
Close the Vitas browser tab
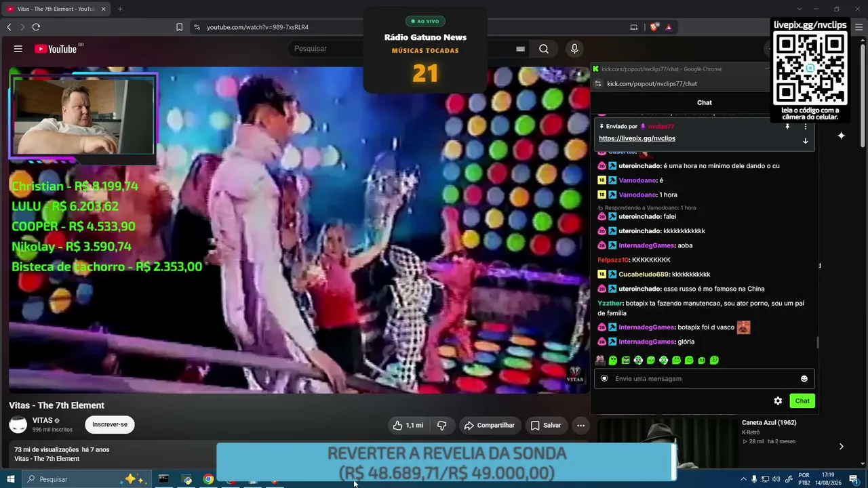point(104,9)
